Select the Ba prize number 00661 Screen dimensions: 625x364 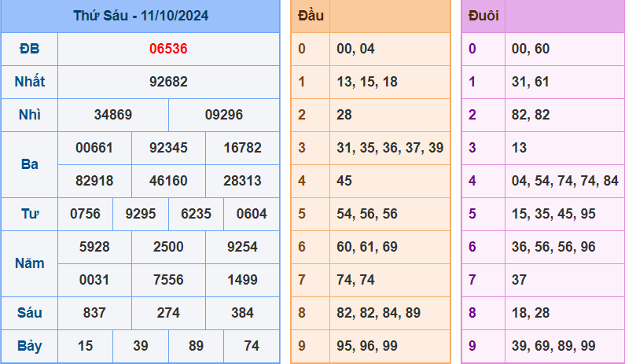(x=94, y=148)
